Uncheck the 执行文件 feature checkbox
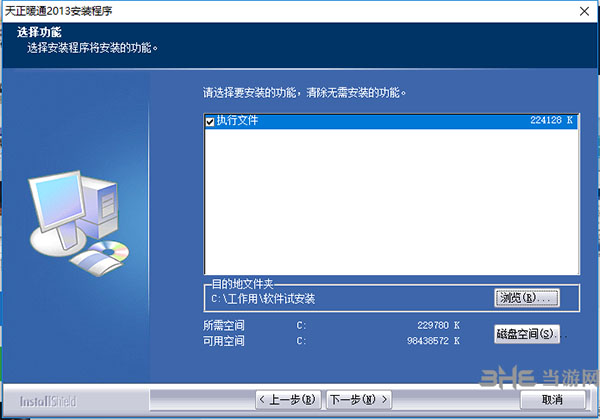This screenshot has height=420, width=600. pos(210,122)
